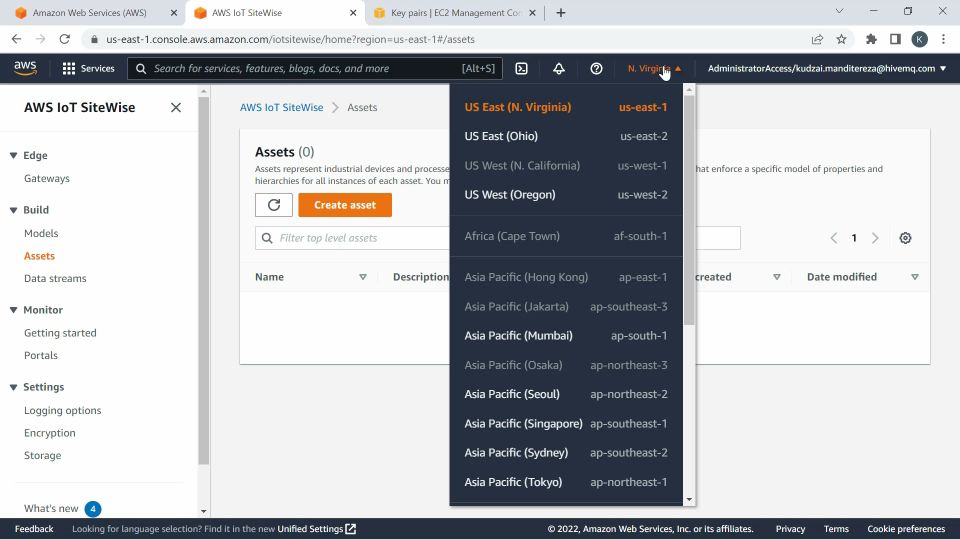The image size is (960, 540).
Task: Open the Services grid menu
Action: click(x=89, y=69)
